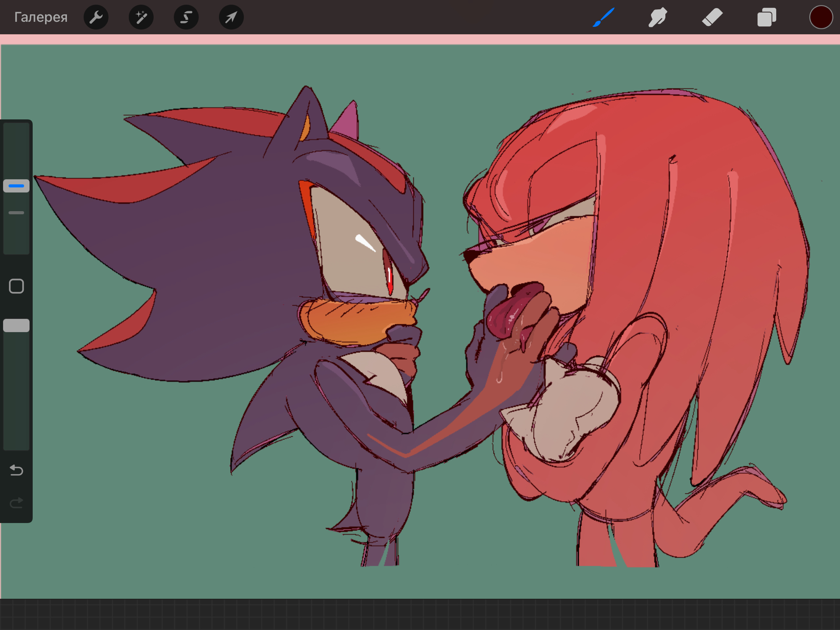Activate the Transform arrow tool
Viewport: 840px width, 630px height.
[231, 17]
